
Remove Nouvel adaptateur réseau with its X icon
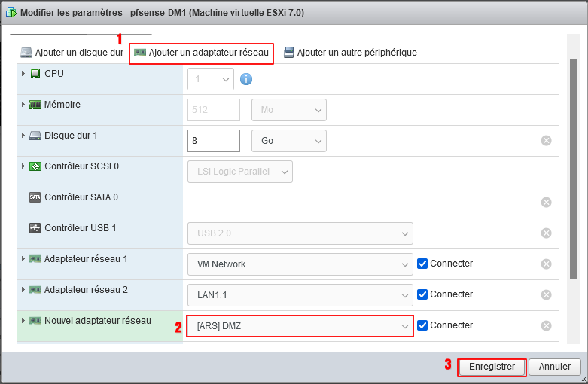click(x=547, y=325)
